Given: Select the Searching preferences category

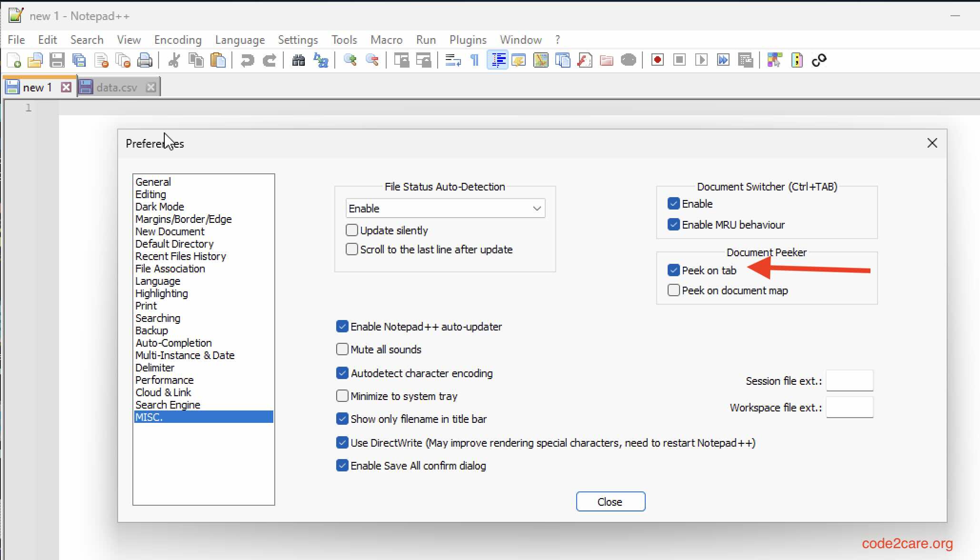Looking at the screenshot, I should (158, 318).
